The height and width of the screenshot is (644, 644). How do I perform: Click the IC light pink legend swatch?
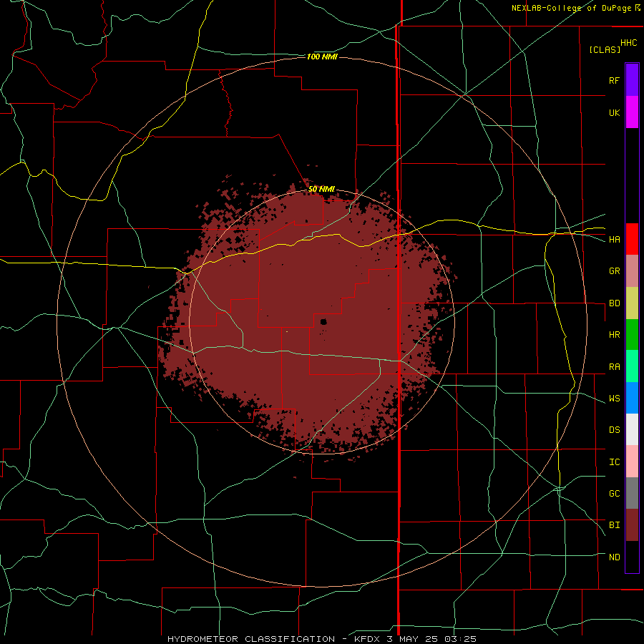[632, 462]
